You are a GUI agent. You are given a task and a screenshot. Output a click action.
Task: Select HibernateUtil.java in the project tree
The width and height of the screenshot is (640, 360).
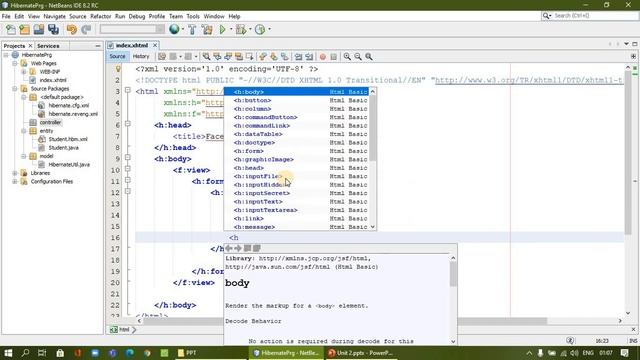[x=69, y=164]
